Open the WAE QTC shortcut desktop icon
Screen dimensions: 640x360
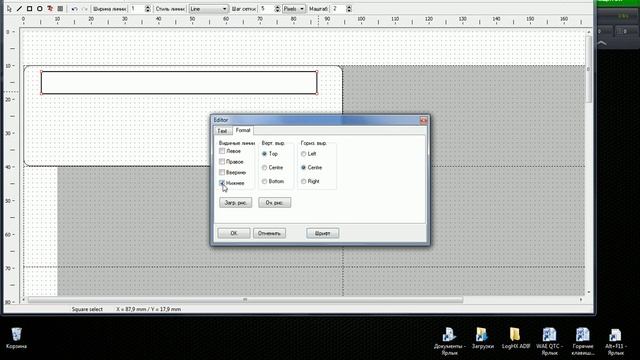(x=549, y=341)
